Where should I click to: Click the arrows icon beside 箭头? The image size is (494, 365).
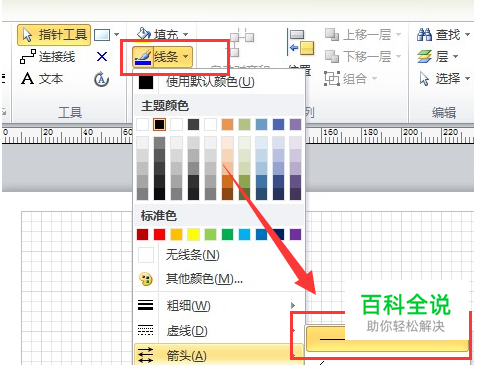[146, 355]
